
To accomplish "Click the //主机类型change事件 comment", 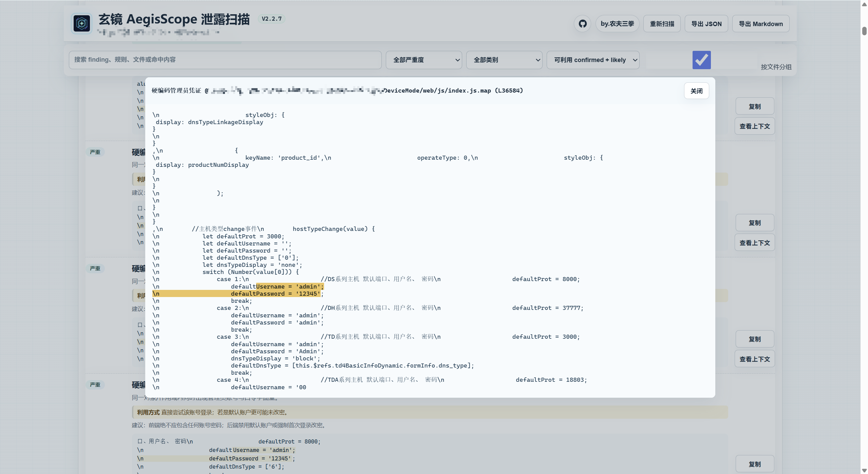I will coord(224,229).
